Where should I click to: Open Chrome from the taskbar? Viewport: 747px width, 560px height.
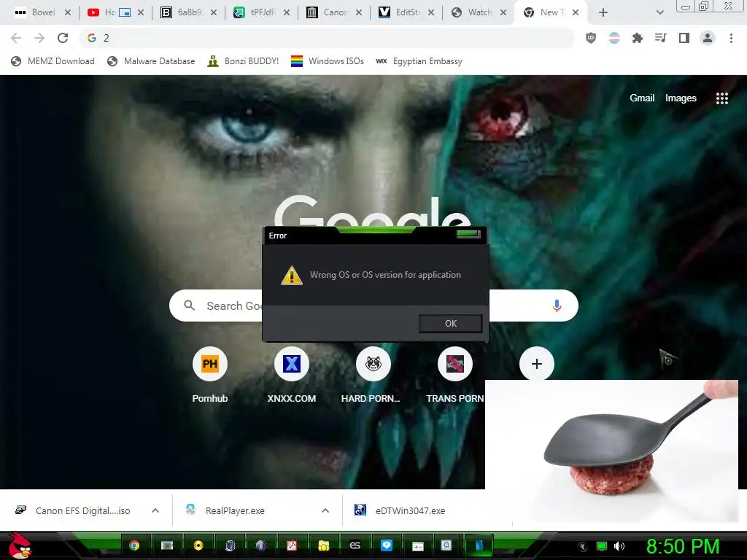134,545
